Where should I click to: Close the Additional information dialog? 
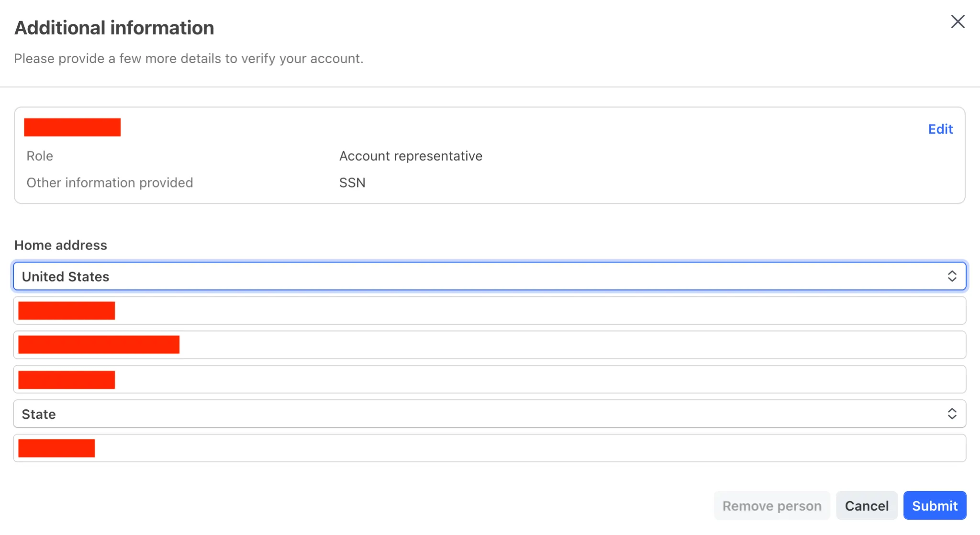[958, 22]
